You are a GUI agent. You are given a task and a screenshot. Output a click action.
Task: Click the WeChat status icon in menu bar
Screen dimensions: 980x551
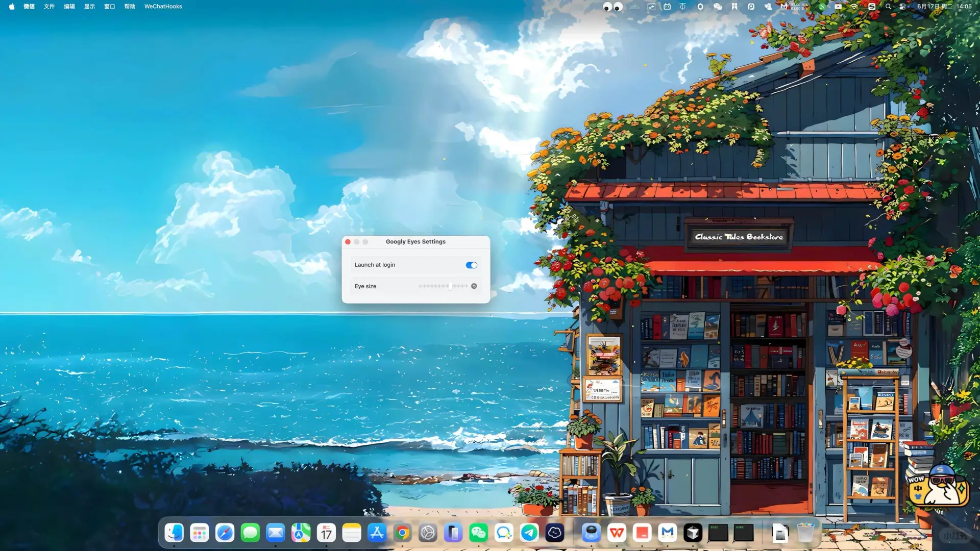coord(717,7)
